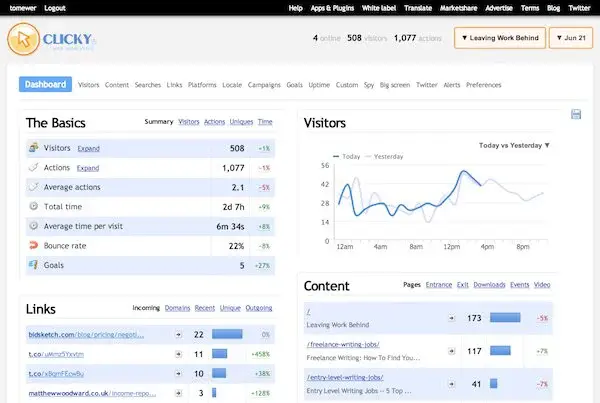This screenshot has width=600, height=403.
Task: Click the blue bar for bidsketch.com row
Action: 227,334
